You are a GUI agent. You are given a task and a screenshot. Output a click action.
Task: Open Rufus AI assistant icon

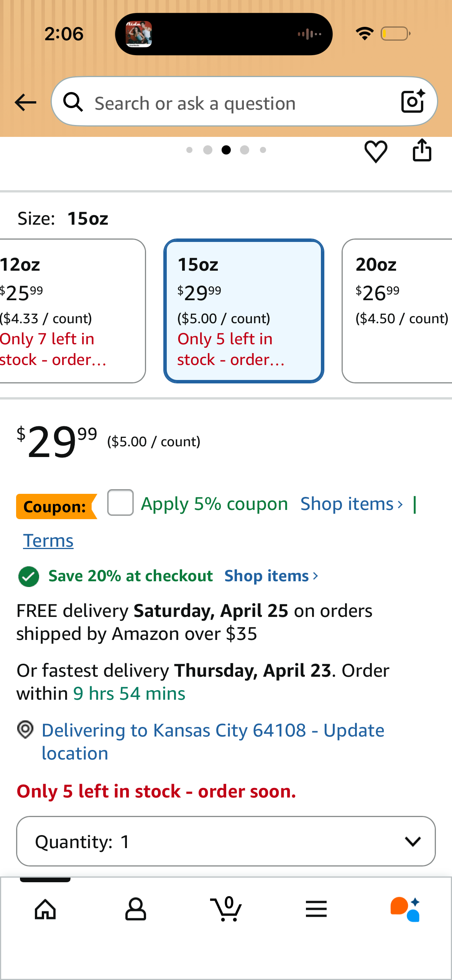point(405,909)
